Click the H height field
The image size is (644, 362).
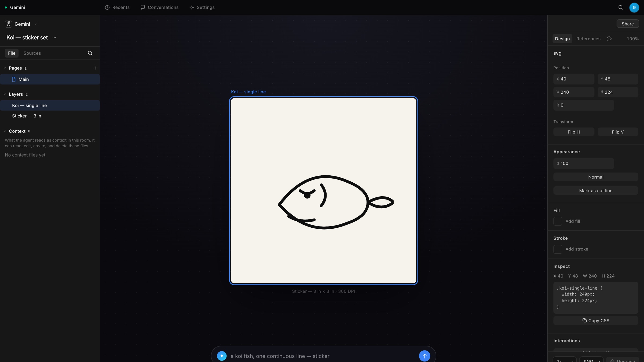click(618, 92)
